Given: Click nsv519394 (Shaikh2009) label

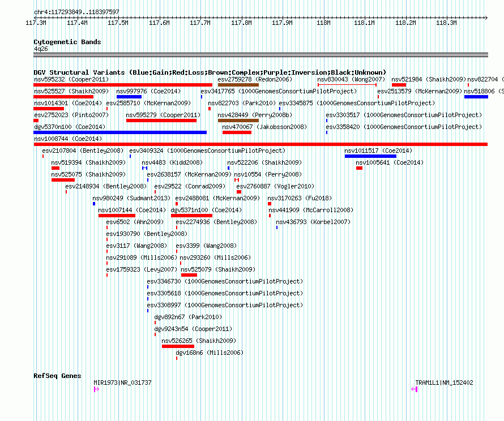Looking at the screenshot, I should [x=88, y=162].
